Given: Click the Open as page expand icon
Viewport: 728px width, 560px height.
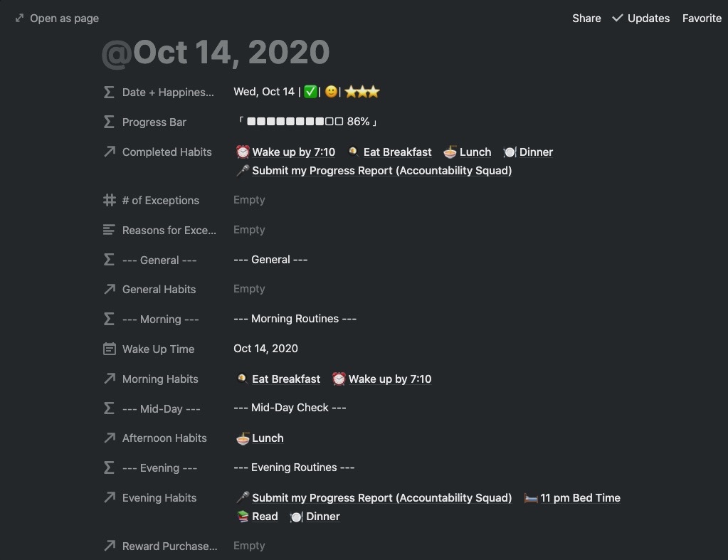Looking at the screenshot, I should [20, 19].
